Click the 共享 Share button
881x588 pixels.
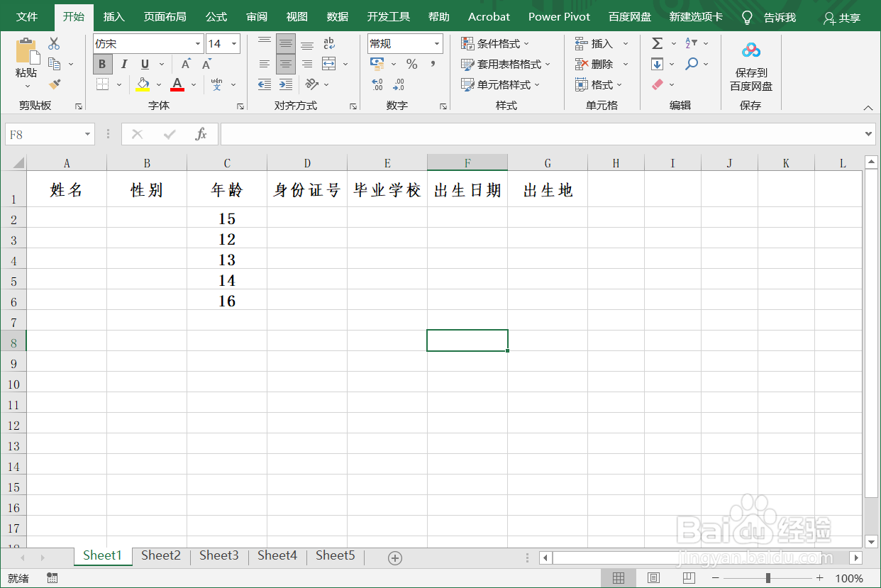point(842,18)
